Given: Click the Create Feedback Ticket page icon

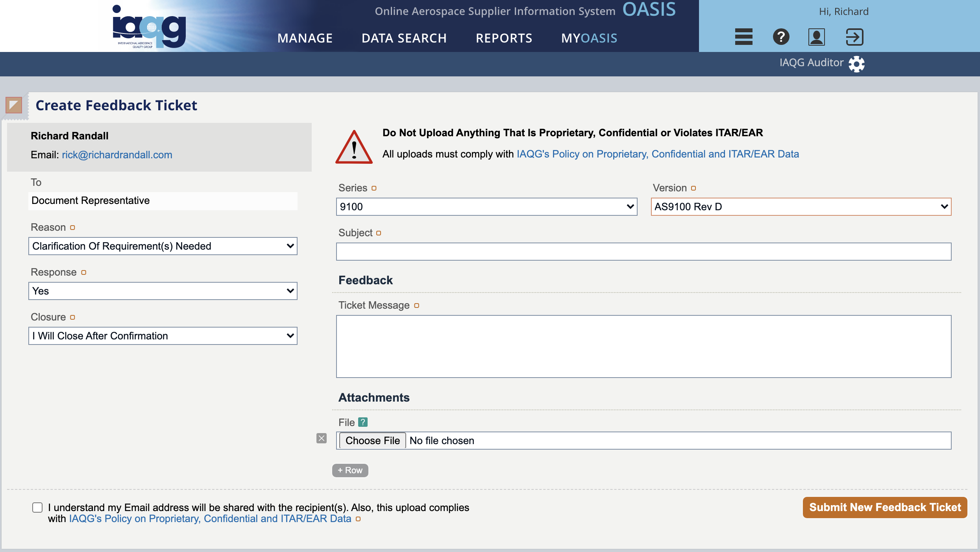Looking at the screenshot, I should pyautogui.click(x=14, y=105).
